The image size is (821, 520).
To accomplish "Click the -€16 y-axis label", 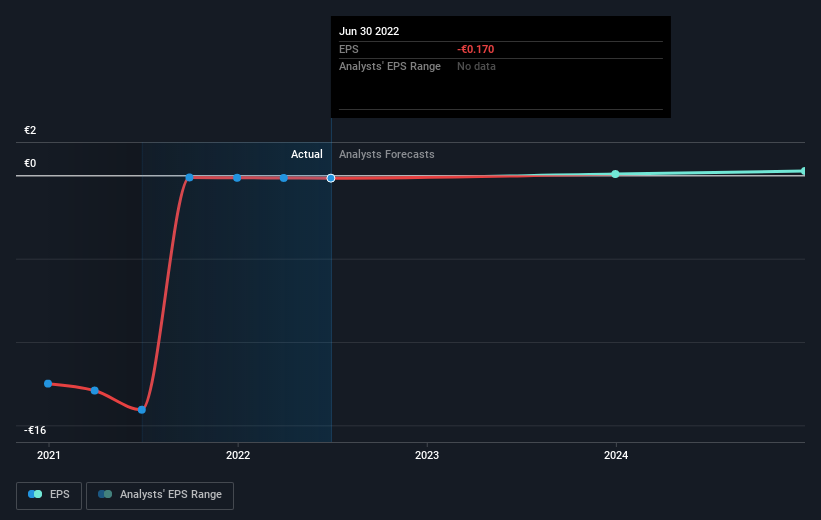I will [x=35, y=430].
